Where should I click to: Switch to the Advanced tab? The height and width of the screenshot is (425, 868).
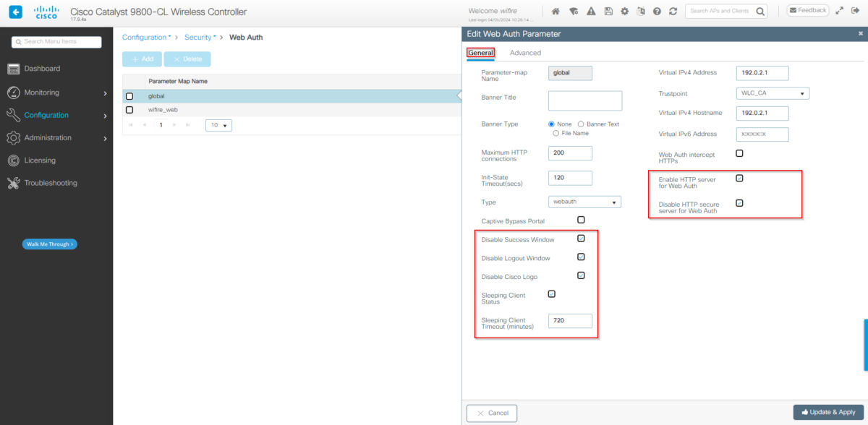[x=525, y=52]
